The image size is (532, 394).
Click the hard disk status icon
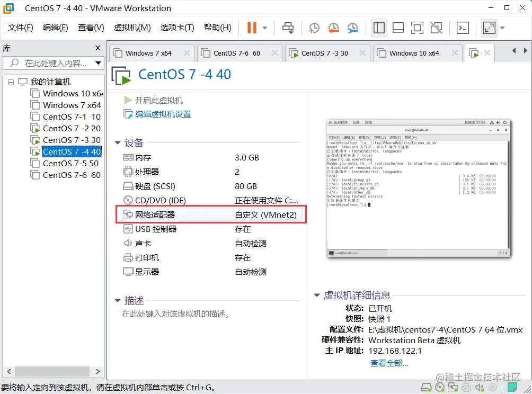pyautogui.click(x=427, y=388)
